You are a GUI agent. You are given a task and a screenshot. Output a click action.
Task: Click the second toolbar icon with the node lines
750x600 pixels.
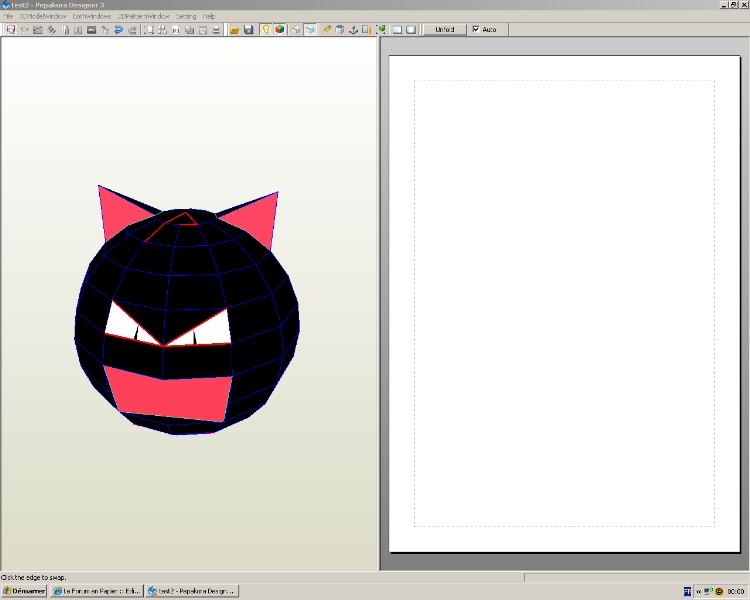pos(24,30)
